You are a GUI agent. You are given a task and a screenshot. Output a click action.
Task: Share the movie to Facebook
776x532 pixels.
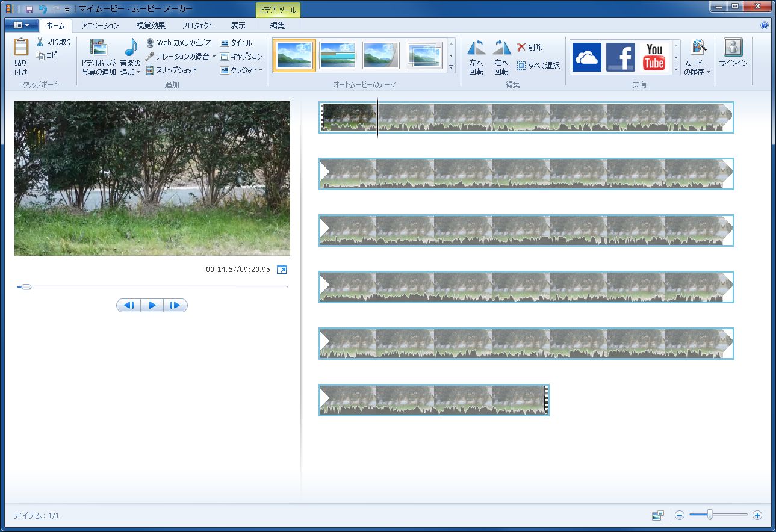point(620,57)
